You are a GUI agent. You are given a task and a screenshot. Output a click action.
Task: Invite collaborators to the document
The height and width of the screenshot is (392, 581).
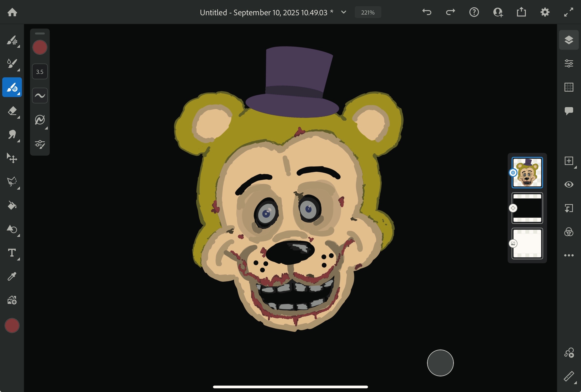point(498,12)
